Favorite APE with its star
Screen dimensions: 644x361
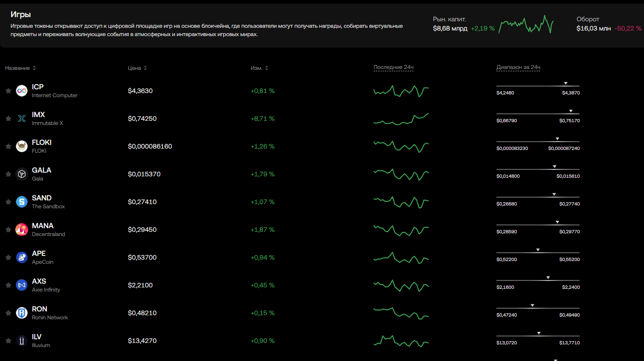coord(8,257)
